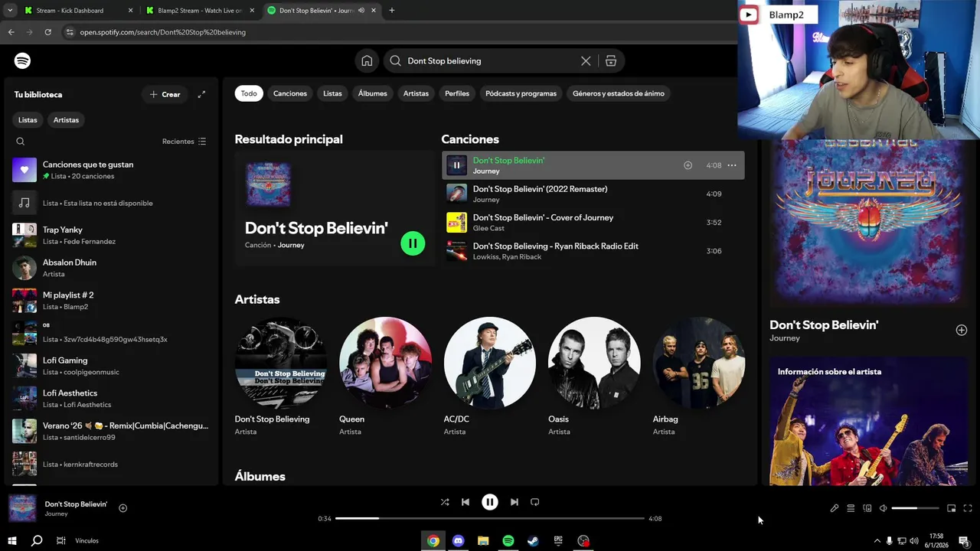980x551 pixels.
Task: Select Pódcasts y programas tab
Action: coord(521,93)
